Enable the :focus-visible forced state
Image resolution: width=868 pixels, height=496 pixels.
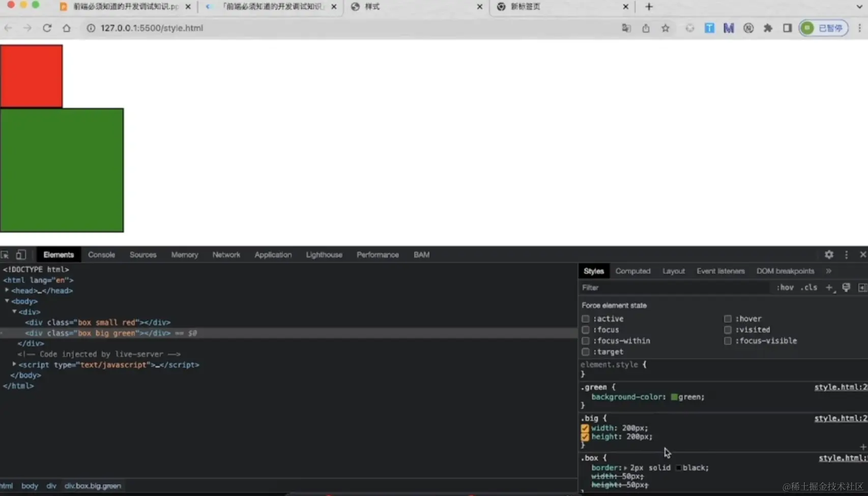pos(728,341)
